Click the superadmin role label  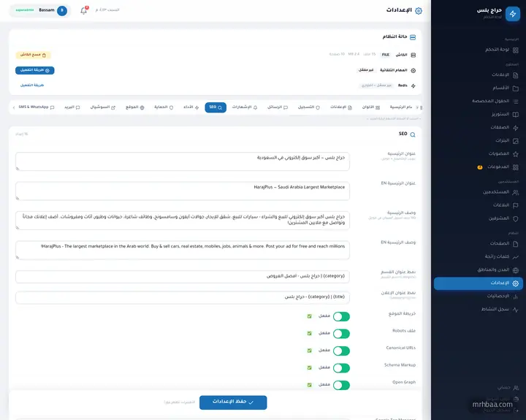pyautogui.click(x=25, y=10)
